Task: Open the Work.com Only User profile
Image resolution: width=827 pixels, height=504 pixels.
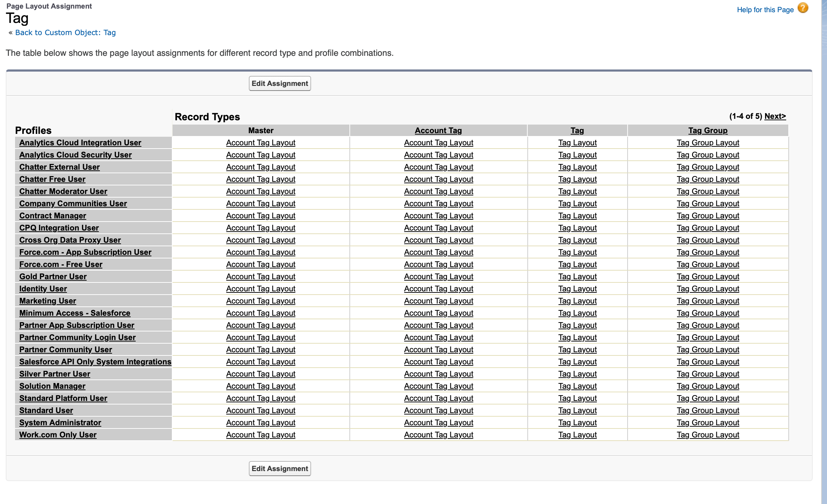Action: coord(58,435)
